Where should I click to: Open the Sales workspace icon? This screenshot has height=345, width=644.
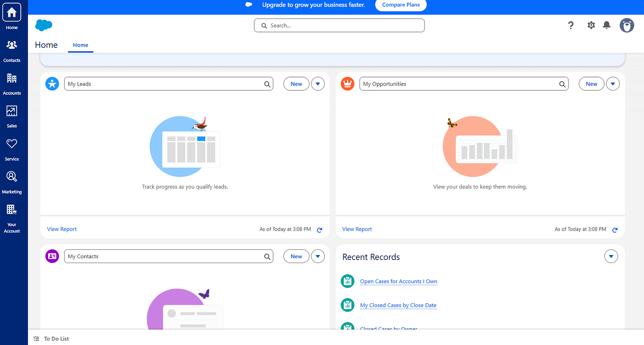[12, 114]
